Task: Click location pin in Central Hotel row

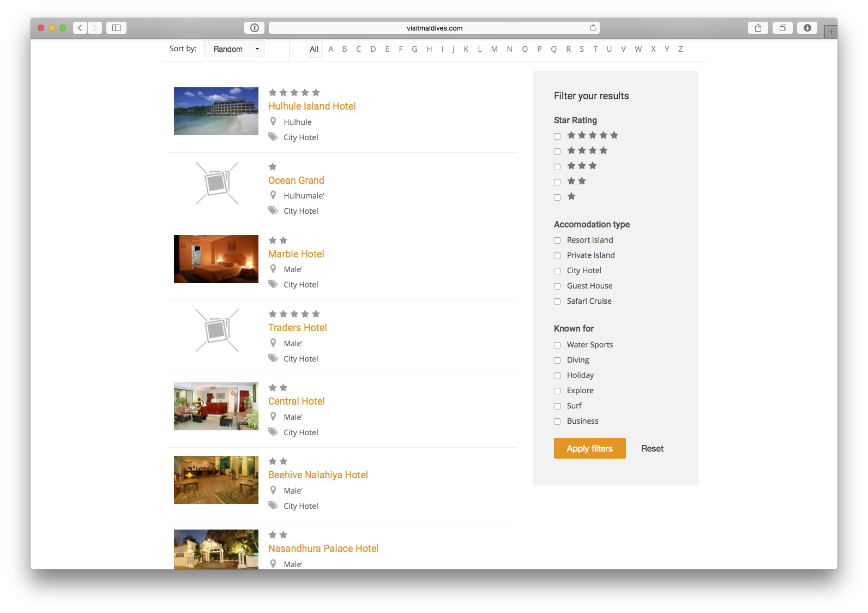Action: coord(273,417)
